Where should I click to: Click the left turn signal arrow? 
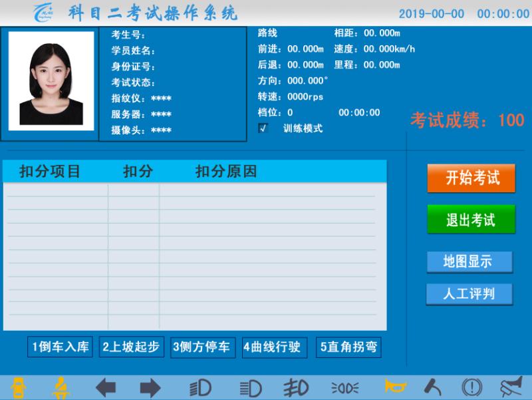coord(106,387)
